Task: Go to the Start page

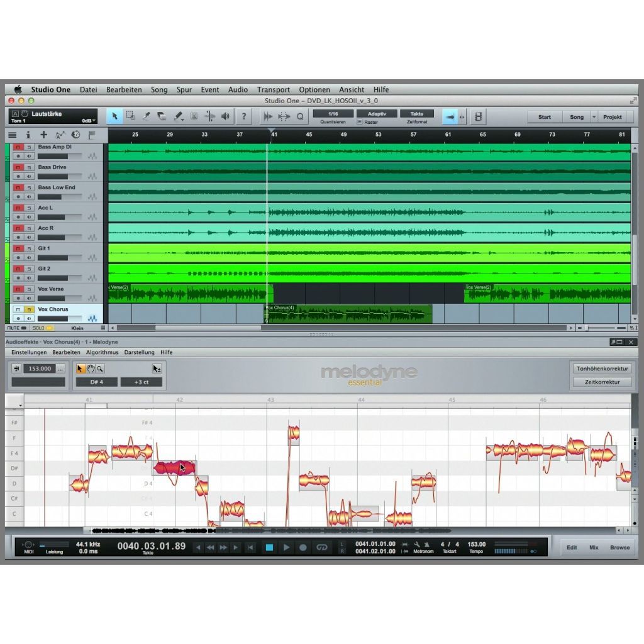Action: click(545, 117)
